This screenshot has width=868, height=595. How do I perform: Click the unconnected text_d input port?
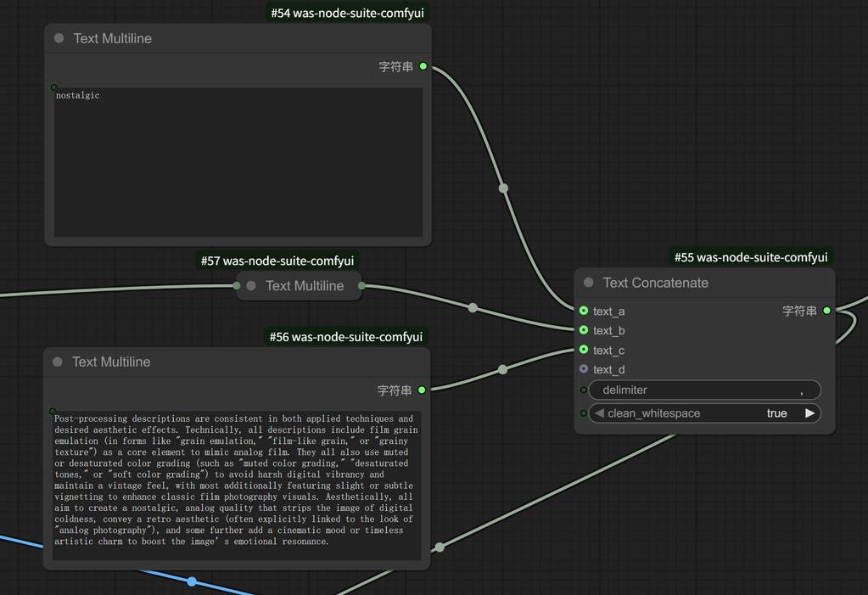click(584, 369)
